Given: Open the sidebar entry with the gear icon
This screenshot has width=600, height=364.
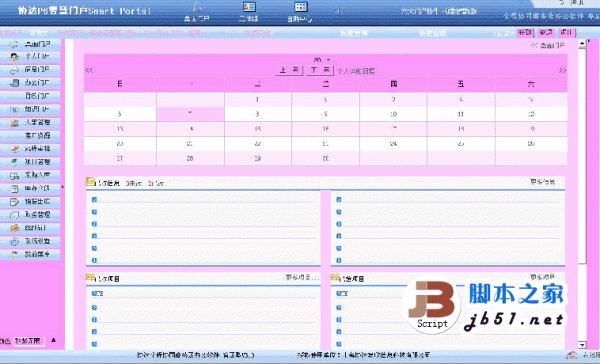Looking at the screenshot, I should point(30,241).
